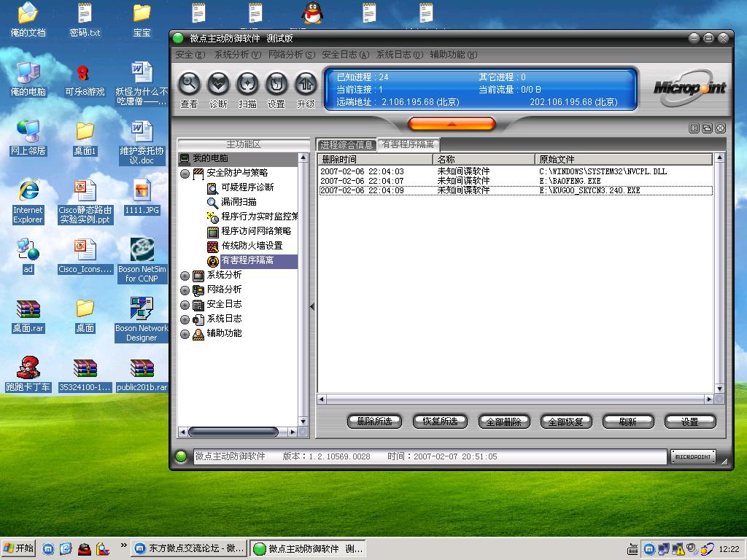Screen dimensions: 747x560
Task: Sort by the 原始文件 column header
Action: tap(624, 159)
